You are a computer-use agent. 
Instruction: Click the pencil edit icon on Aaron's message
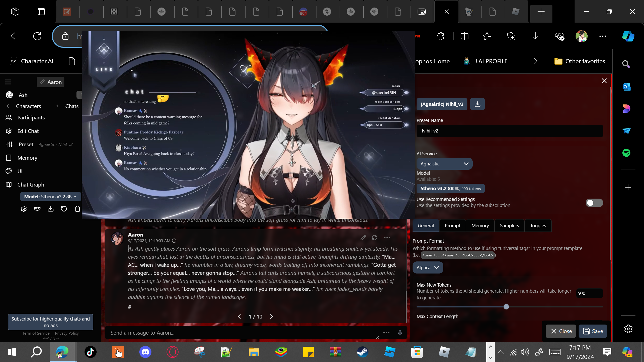tap(363, 238)
